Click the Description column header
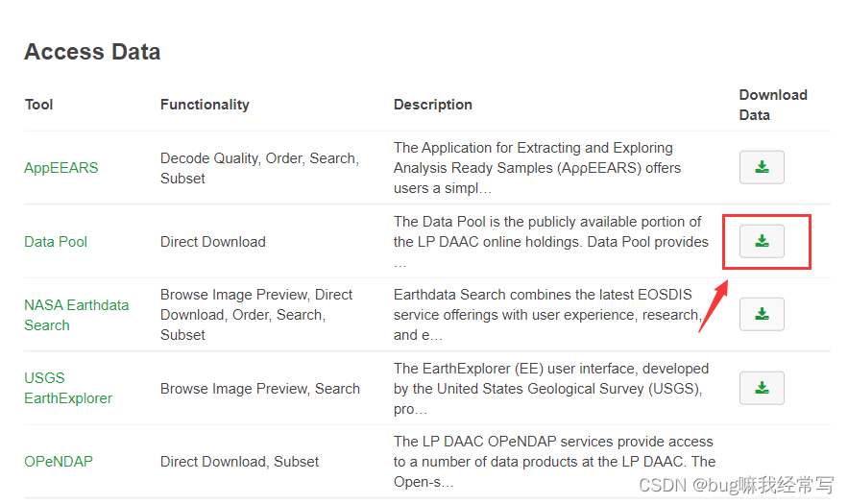 [x=433, y=105]
